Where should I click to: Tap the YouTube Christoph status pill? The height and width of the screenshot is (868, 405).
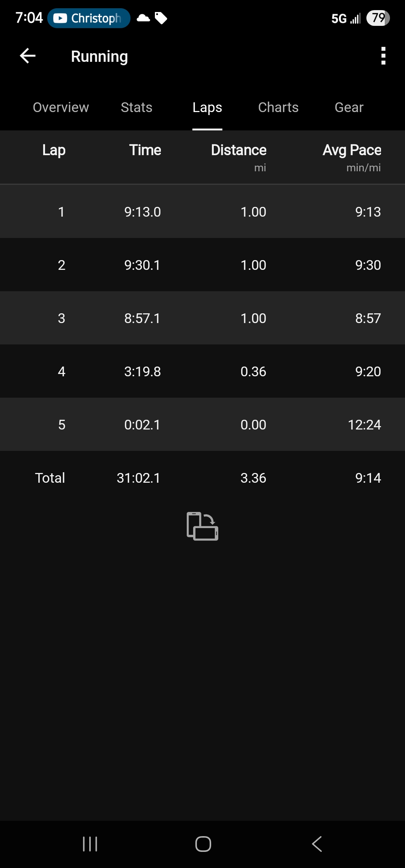point(89,18)
